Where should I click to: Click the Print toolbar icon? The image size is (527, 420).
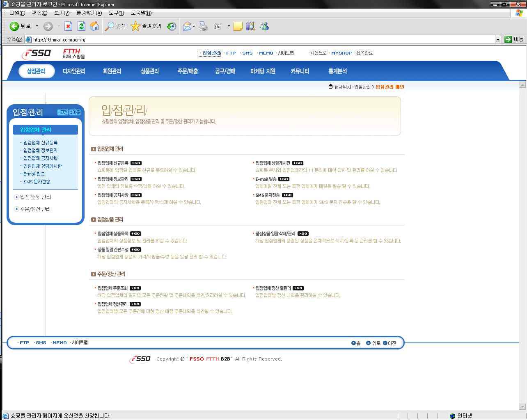coord(203,26)
